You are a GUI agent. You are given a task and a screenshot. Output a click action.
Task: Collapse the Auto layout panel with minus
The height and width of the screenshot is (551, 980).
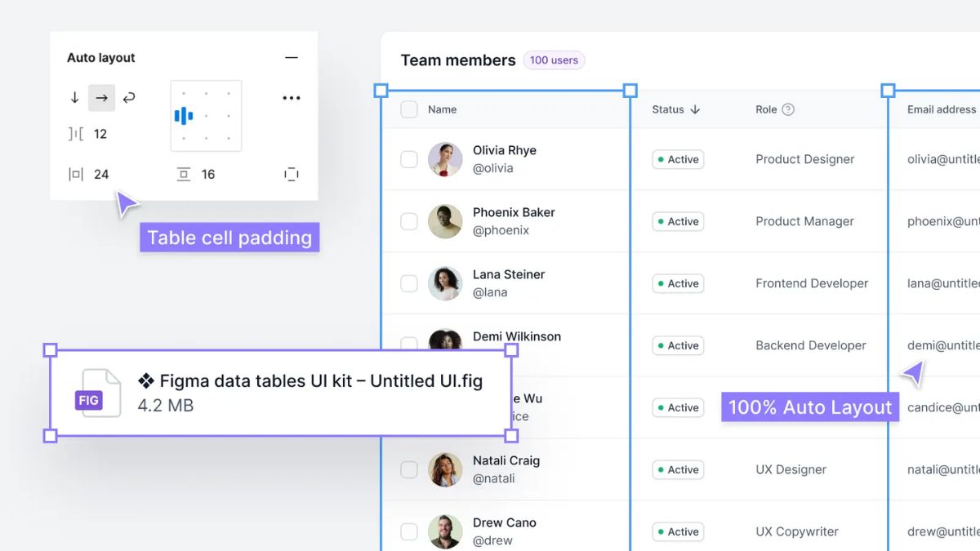(x=292, y=58)
